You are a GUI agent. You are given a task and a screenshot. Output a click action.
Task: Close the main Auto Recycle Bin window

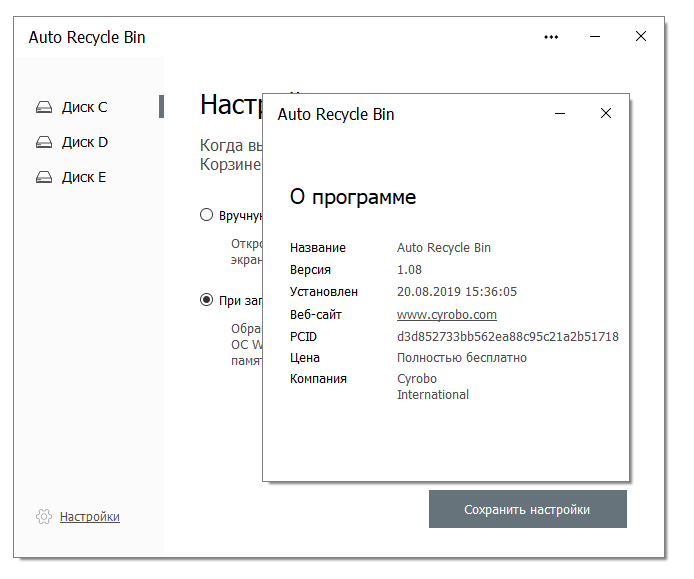tap(641, 36)
